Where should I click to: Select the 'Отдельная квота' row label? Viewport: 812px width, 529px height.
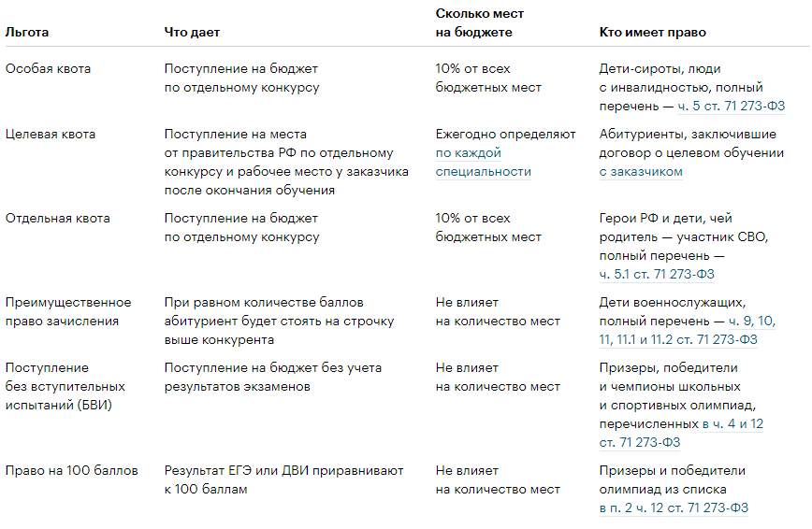click(x=57, y=218)
